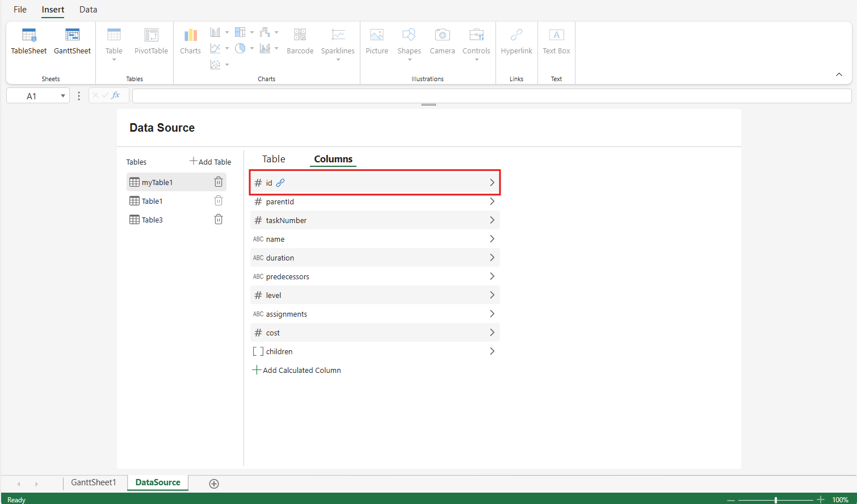Click the Table ribbon button
The height and width of the screenshot is (504, 857).
(114, 44)
